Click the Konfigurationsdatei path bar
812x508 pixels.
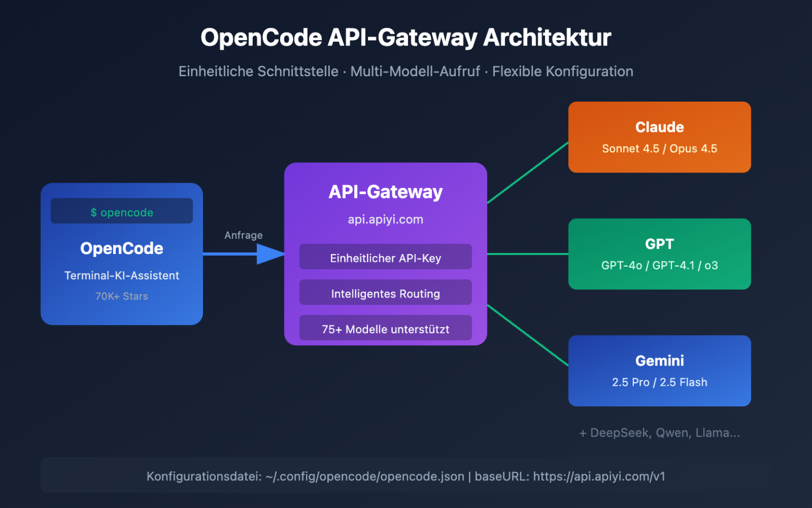coord(406,476)
